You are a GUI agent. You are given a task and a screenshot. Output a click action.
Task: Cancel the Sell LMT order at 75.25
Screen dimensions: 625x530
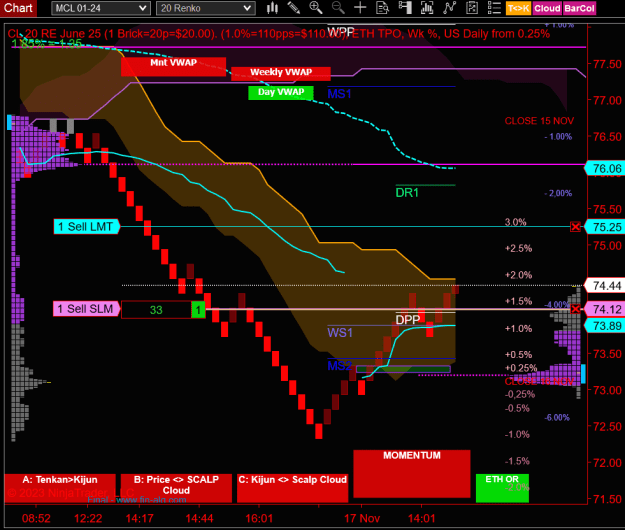coord(575,227)
